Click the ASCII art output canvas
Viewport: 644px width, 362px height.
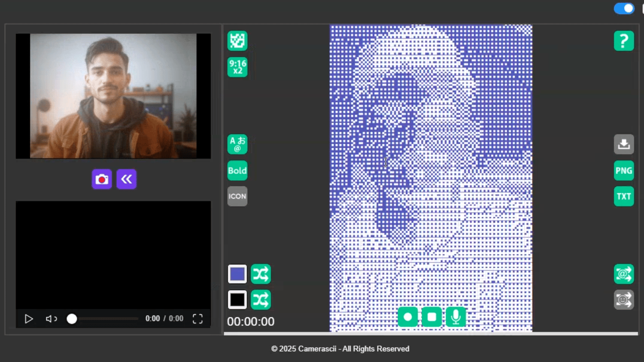point(431,178)
